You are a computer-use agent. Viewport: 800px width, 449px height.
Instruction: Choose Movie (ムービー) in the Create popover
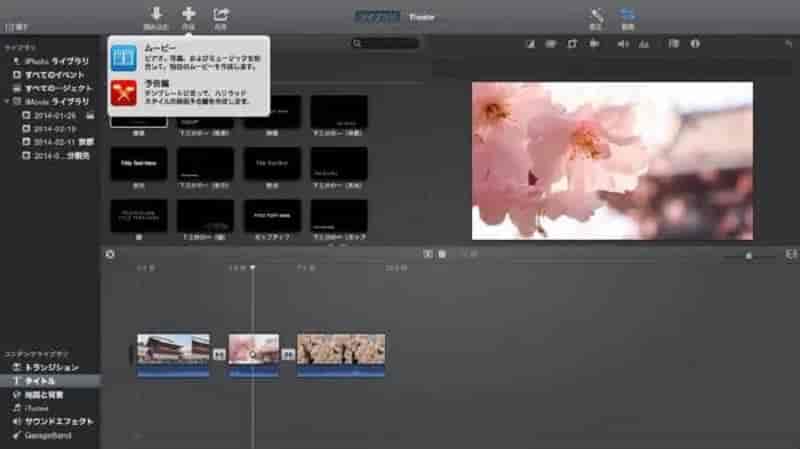pos(188,57)
